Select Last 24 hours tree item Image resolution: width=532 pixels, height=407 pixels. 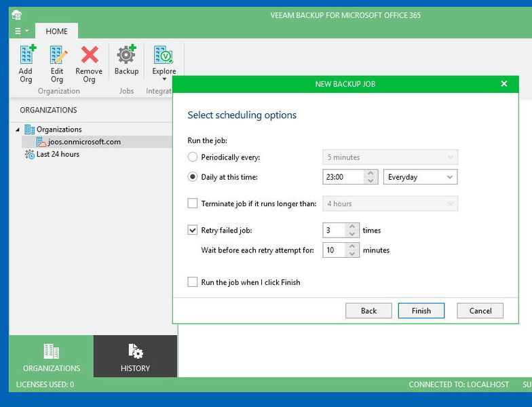(x=58, y=155)
